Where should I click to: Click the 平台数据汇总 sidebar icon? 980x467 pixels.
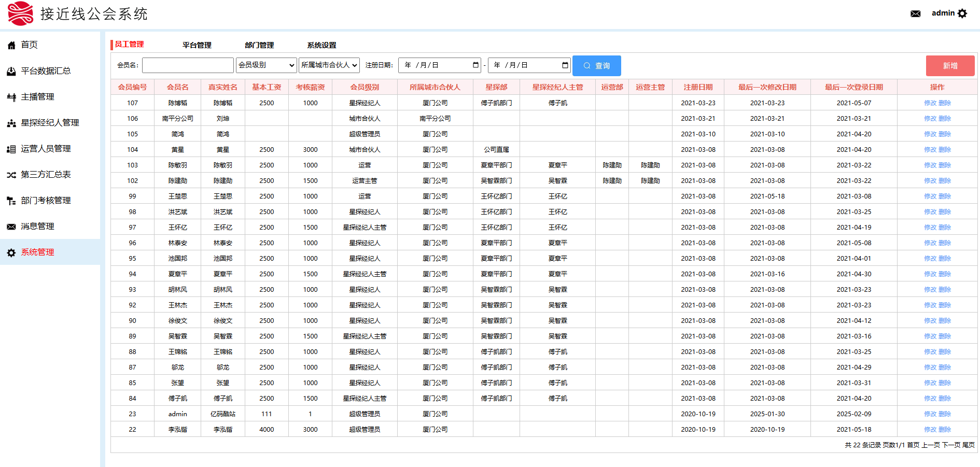(x=11, y=71)
